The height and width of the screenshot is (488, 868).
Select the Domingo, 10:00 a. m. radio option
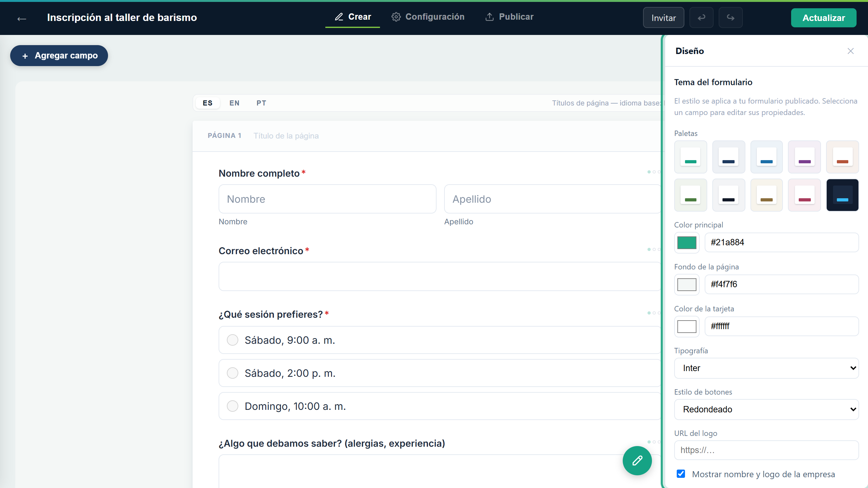tap(439, 406)
